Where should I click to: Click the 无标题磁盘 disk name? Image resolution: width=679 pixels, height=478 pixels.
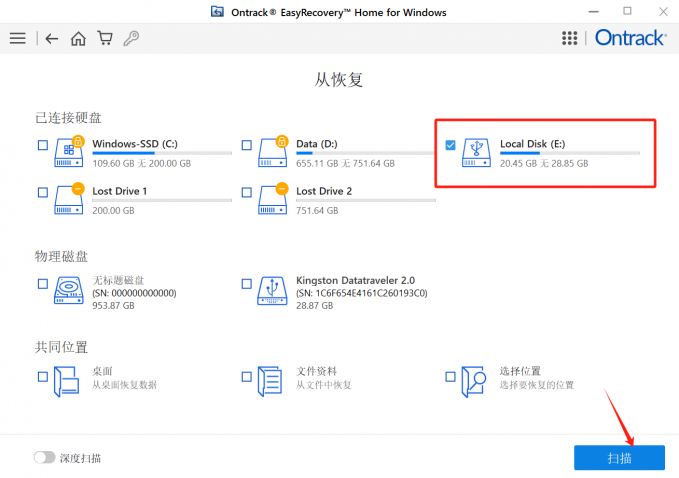click(118, 280)
